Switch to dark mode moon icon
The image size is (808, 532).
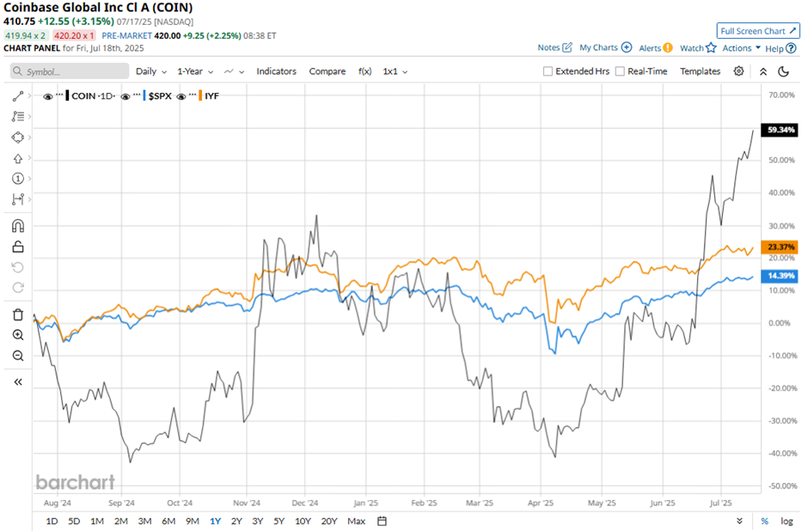tap(783, 71)
